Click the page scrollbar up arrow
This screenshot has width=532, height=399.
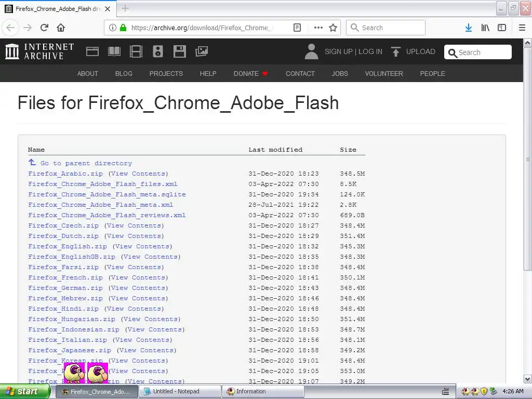tap(528, 43)
